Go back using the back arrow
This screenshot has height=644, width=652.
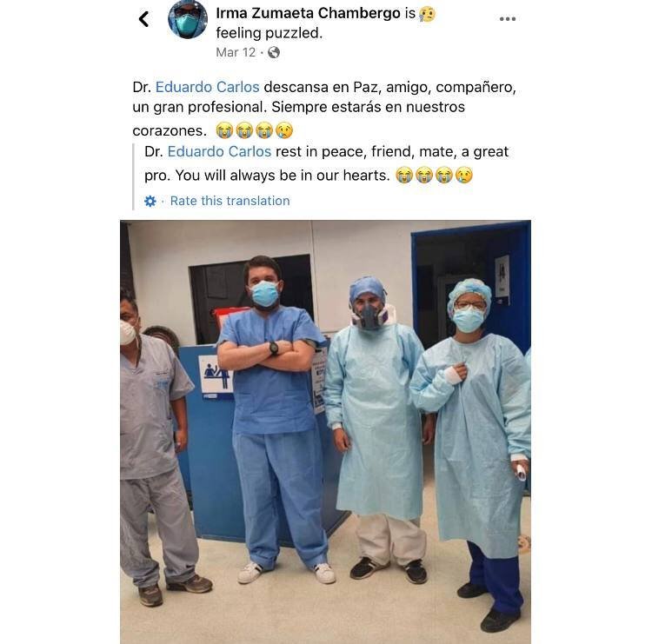(143, 19)
